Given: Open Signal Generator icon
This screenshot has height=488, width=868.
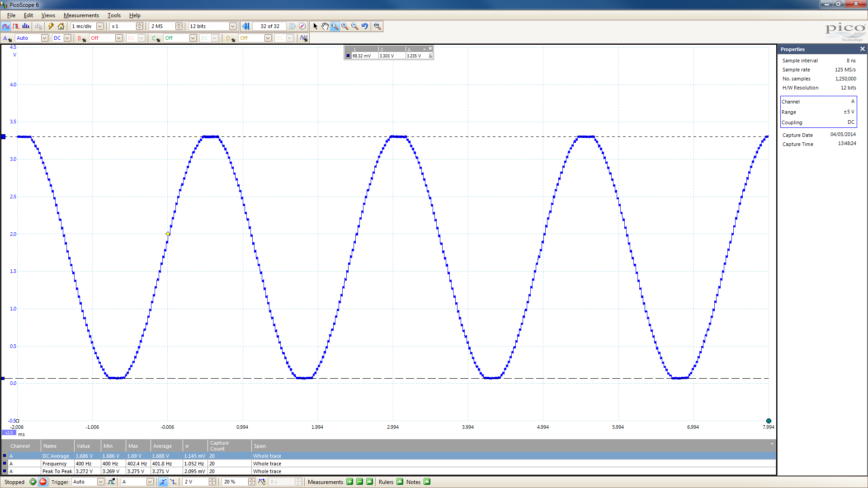Looking at the screenshot, I should [304, 38].
